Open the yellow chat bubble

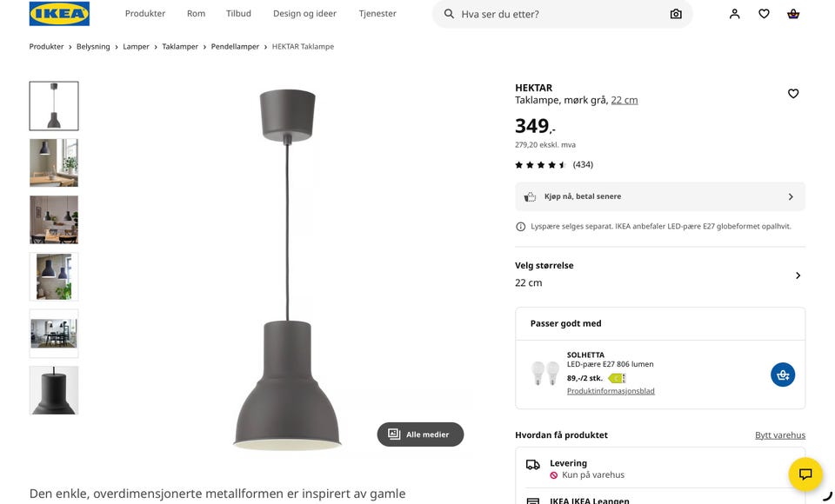coord(805,474)
